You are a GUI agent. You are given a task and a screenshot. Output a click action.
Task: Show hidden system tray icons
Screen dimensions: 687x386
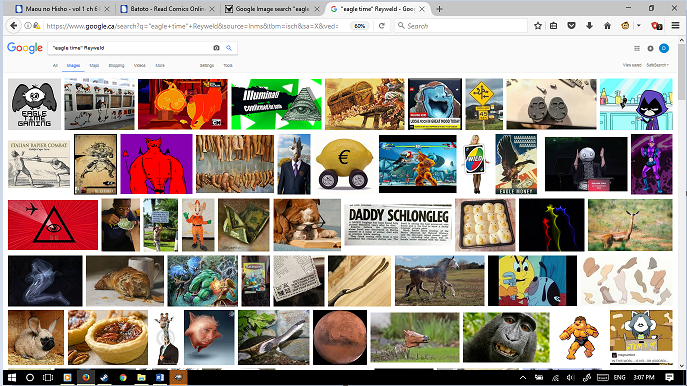click(523, 378)
